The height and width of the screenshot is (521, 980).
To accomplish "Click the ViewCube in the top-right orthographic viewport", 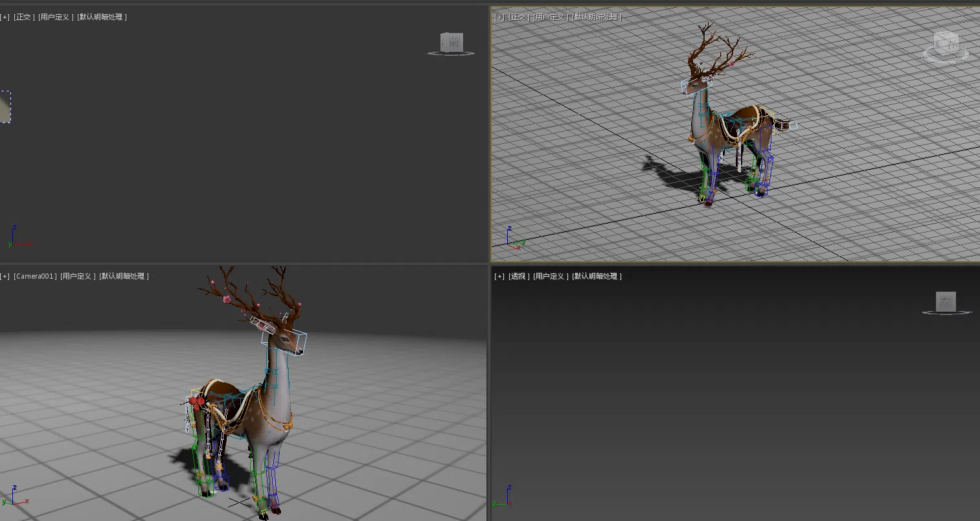I will tap(946, 47).
